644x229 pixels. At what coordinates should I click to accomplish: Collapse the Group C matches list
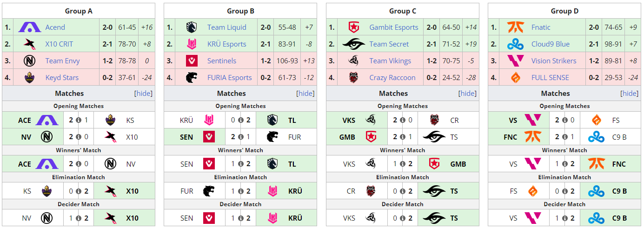pyautogui.click(x=468, y=94)
